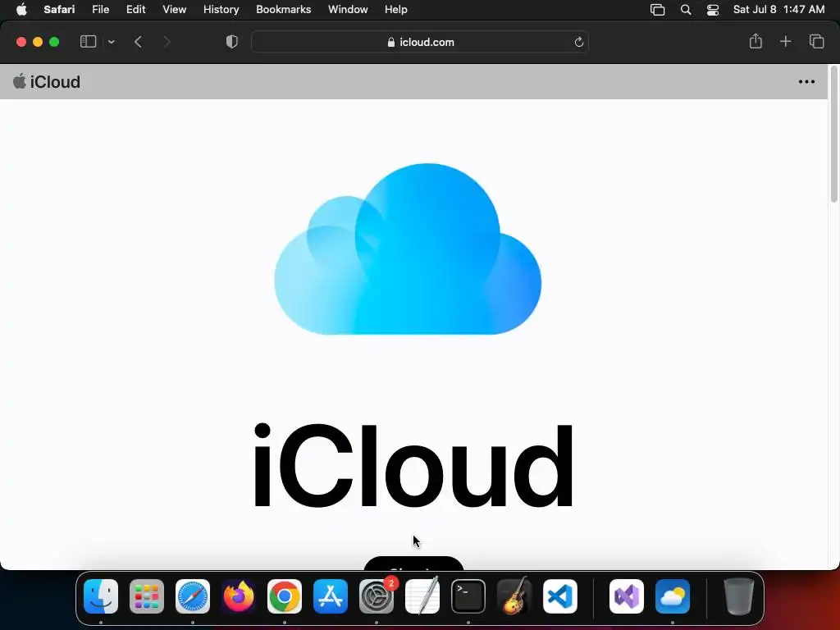Screen dimensions: 840x630
Task: Click the icloud.com address bar
Action: 420,42
